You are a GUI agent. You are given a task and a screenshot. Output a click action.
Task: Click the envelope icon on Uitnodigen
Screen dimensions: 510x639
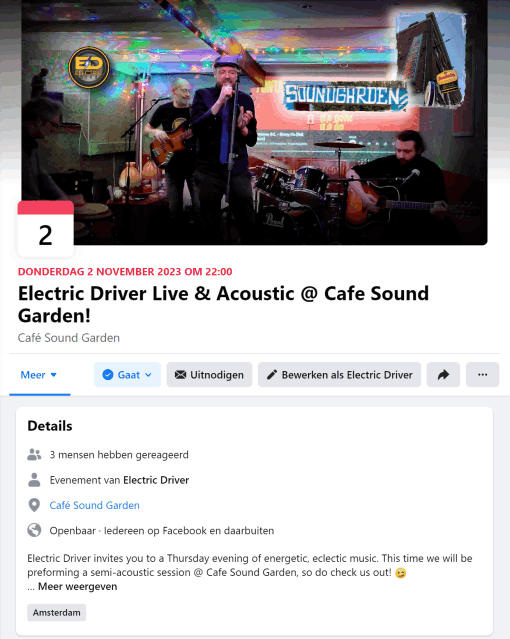pyautogui.click(x=180, y=375)
